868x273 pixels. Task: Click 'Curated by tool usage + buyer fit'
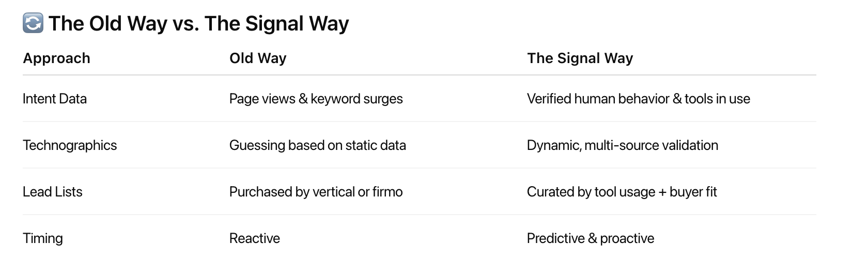(622, 192)
